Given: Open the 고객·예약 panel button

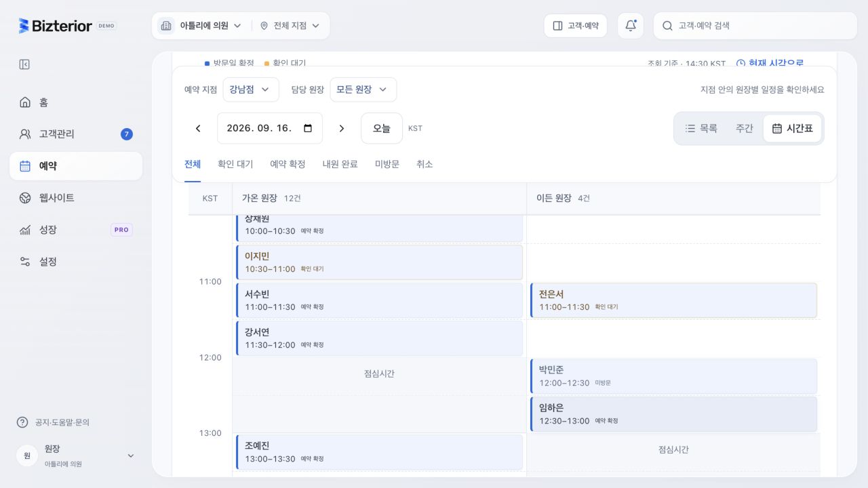Looking at the screenshot, I should pos(576,26).
